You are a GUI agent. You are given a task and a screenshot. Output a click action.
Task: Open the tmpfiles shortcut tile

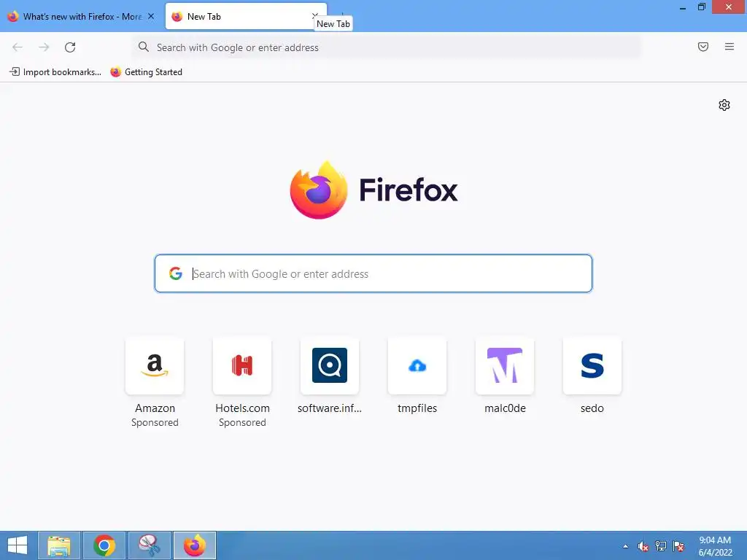[x=417, y=366]
